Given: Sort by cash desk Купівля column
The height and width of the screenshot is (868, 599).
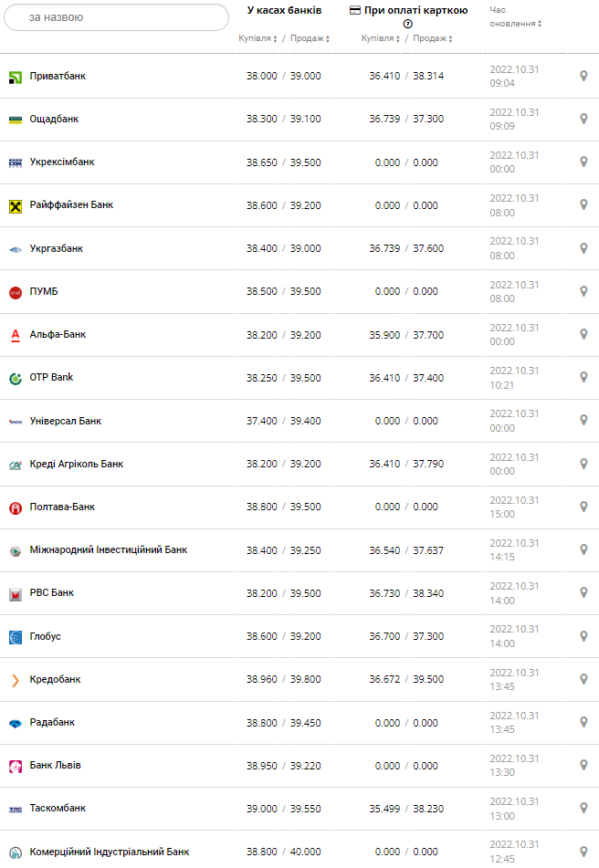Looking at the screenshot, I should tap(258, 38).
